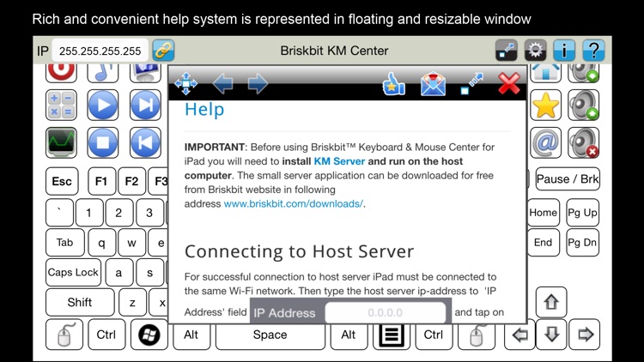Click the IP field showing 255.255.255.255
Image resolution: width=644 pixels, height=362 pixels.
[x=100, y=51]
